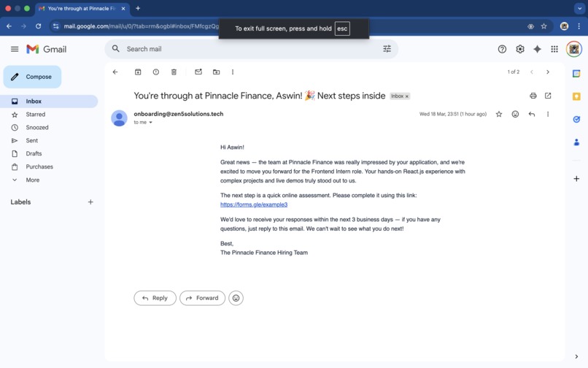Archive this email
Screen dimensions: 588x368
click(x=138, y=72)
